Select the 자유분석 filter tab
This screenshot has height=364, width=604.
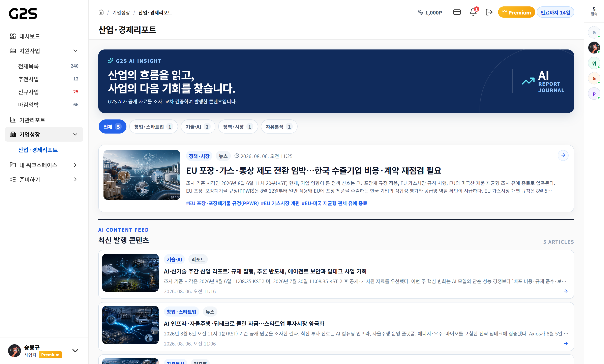tap(279, 127)
